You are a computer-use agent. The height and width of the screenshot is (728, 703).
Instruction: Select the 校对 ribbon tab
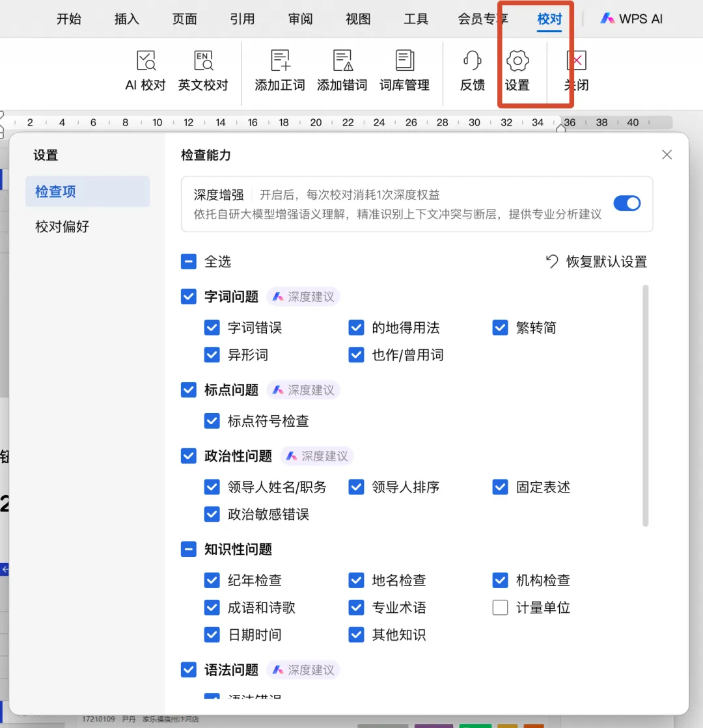(x=549, y=19)
